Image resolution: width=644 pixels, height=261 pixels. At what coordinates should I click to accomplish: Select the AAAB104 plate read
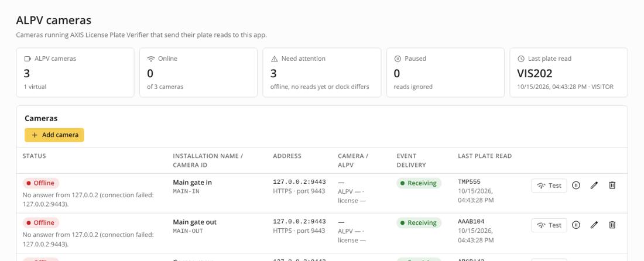click(471, 221)
